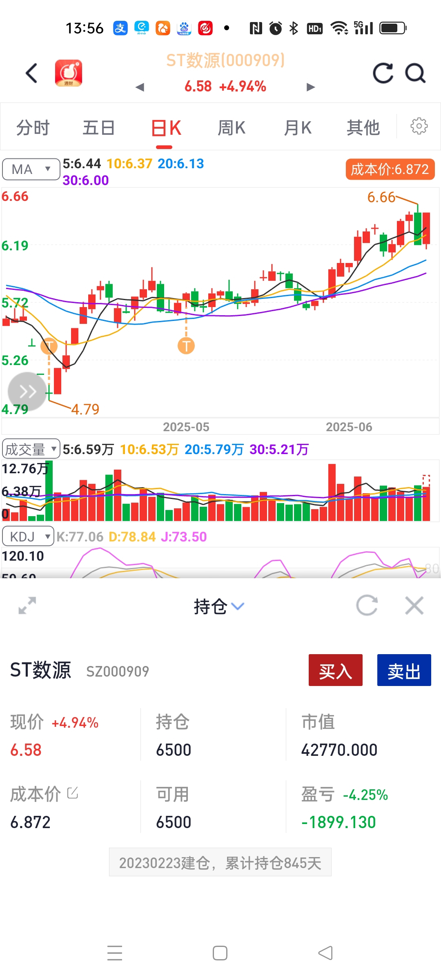Image resolution: width=441 pixels, height=980 pixels.
Task: Switch to next stock with right triangle
Action: click(311, 87)
